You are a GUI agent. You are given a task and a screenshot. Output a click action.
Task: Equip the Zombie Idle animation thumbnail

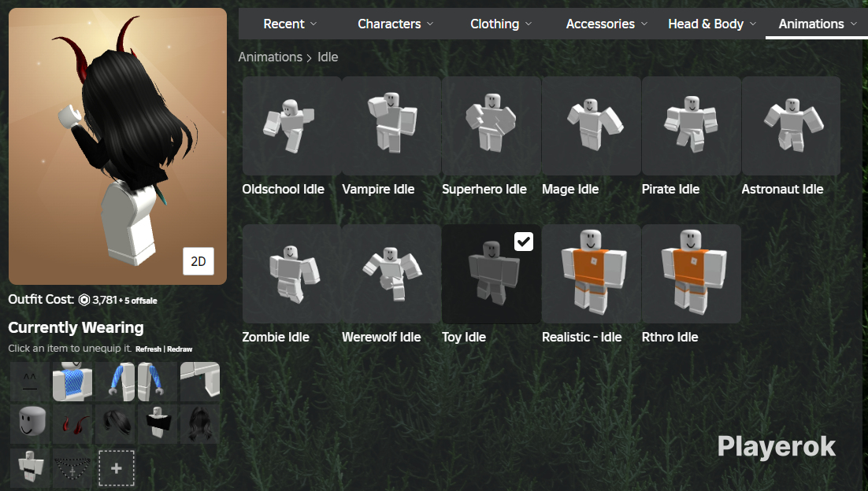coord(291,274)
